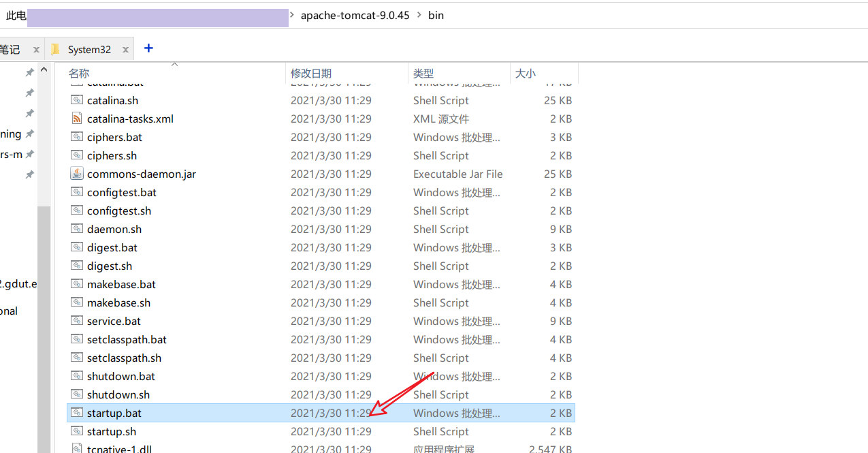
Task: Click the digest.bat file icon
Action: tap(77, 247)
